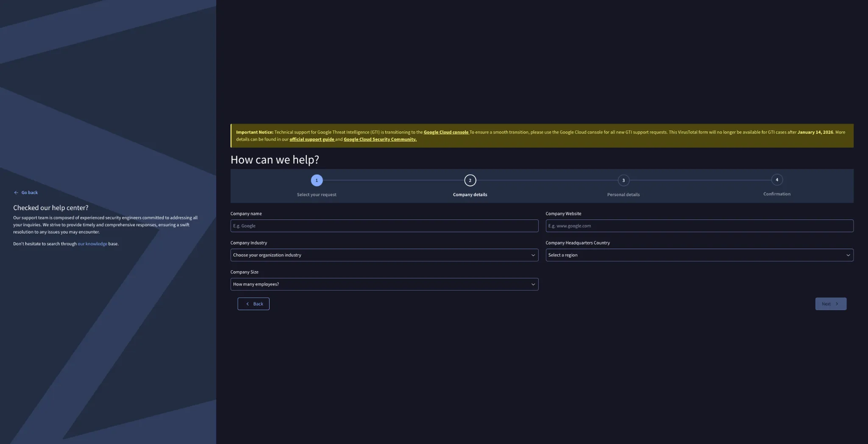Screen dimensions: 868x444
Task: Click the Go back link text
Action: tap(30, 193)
